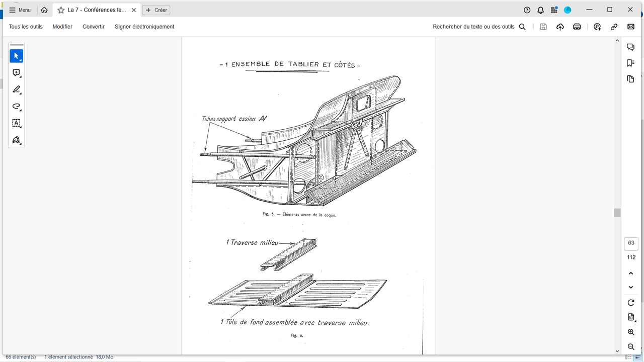
Task: Select the freehand draw tool
Action: [17, 107]
